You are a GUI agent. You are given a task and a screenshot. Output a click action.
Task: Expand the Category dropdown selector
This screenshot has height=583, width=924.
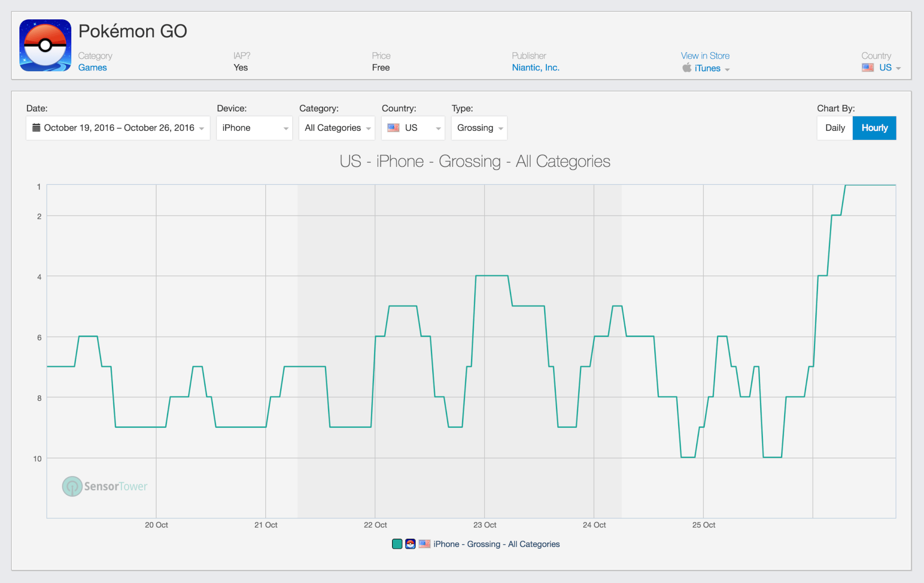(x=337, y=129)
